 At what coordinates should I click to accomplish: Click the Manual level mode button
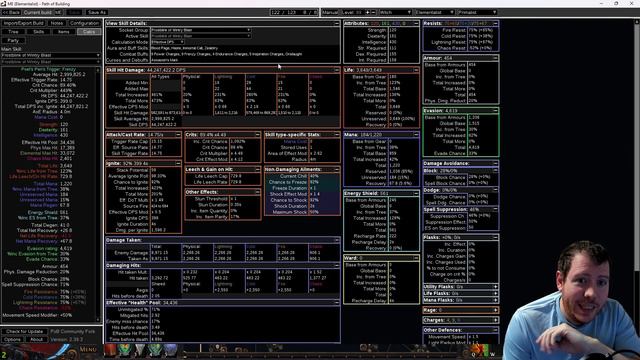330,12
